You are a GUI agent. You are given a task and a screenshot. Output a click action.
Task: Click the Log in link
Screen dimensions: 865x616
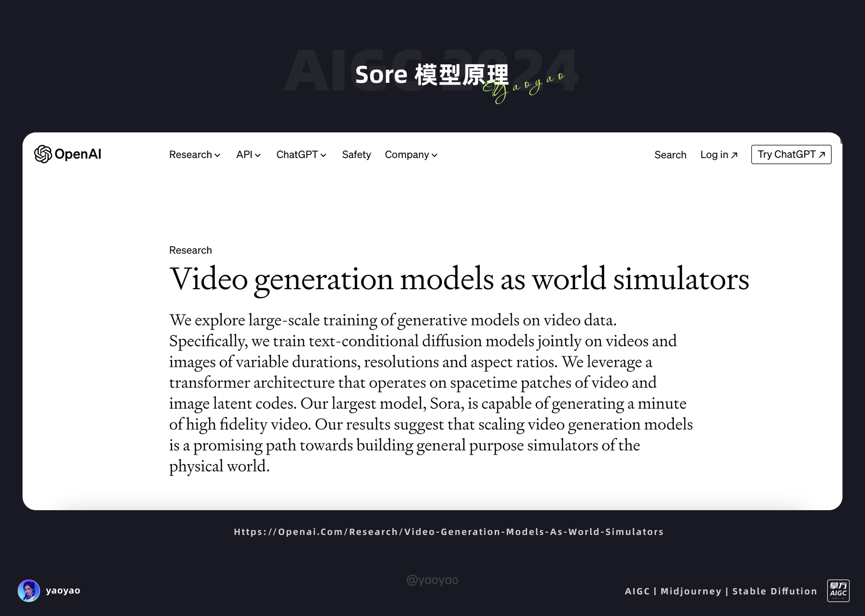(x=715, y=154)
